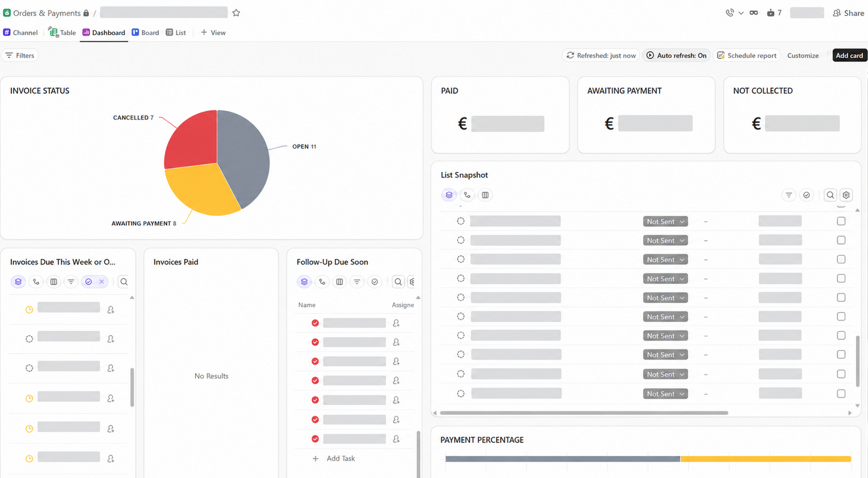868x478 pixels.
Task: Toggle Auto refresh: On
Action: tap(676, 56)
